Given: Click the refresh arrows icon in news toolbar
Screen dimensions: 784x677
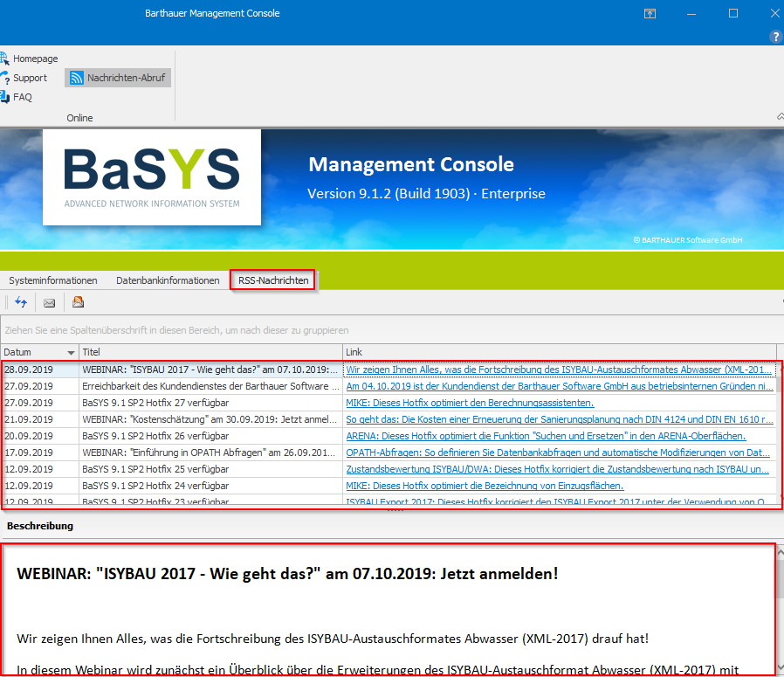Looking at the screenshot, I should coord(21,302).
